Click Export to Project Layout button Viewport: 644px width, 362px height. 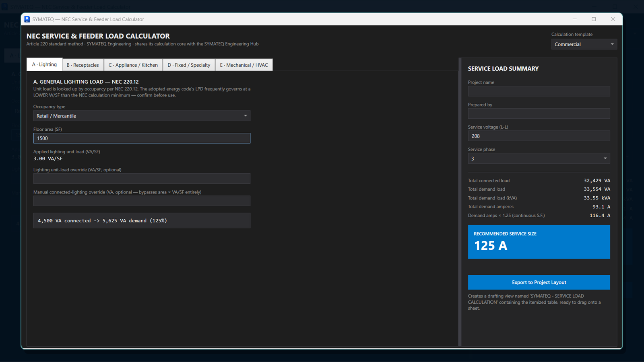pos(539,282)
